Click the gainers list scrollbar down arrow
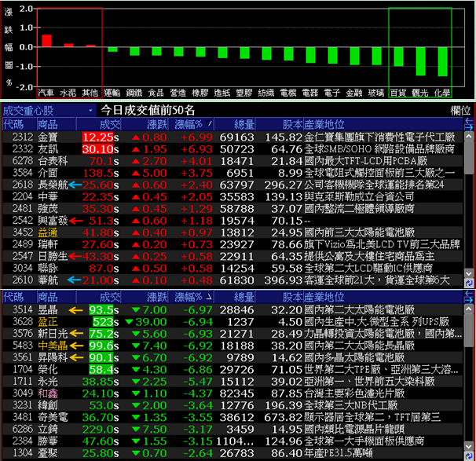This screenshot has height=461, width=476. [x=469, y=273]
